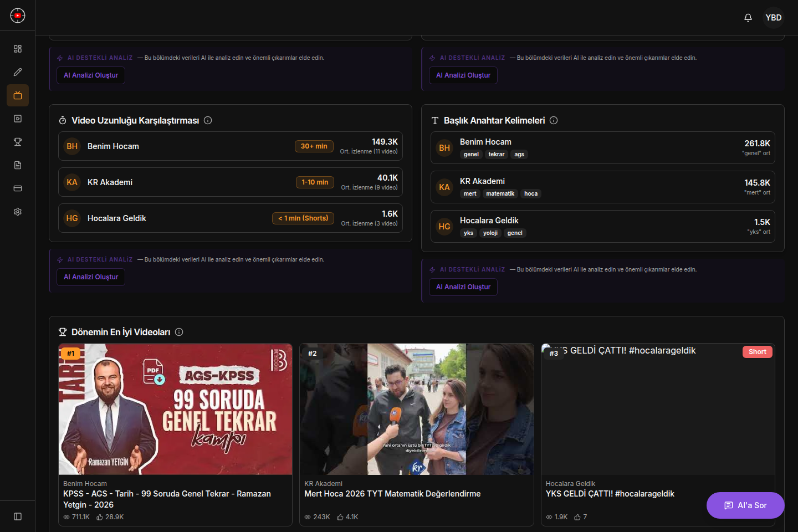798x532 pixels.
Task: Click the BH avatar in keywords card
Action: 444,148
